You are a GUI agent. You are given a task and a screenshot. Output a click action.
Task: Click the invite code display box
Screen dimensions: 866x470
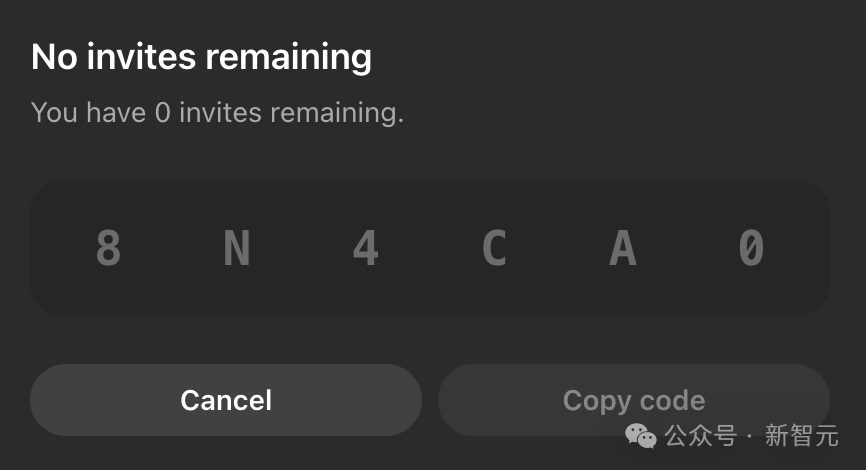coord(430,290)
